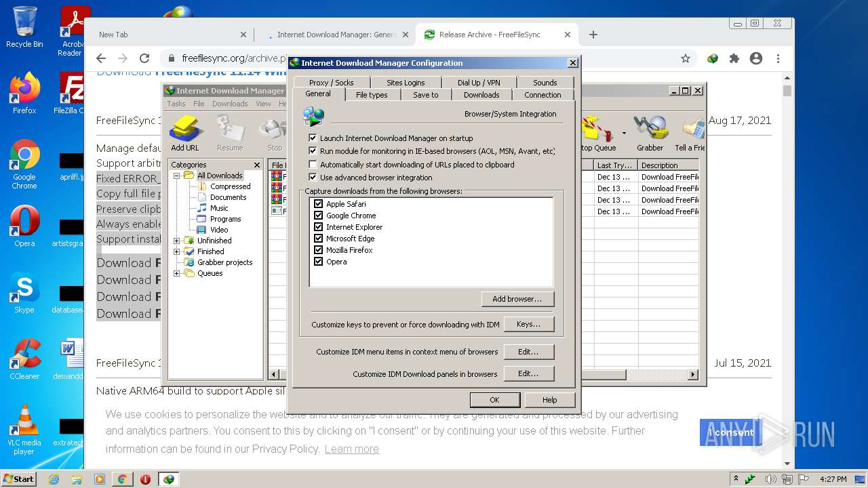Uncheck Apple Safari browser capture
Screen dimensions: 868x488
tap(318, 204)
